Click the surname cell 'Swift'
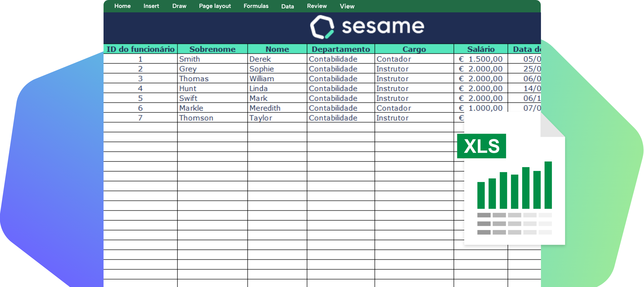 coord(213,98)
